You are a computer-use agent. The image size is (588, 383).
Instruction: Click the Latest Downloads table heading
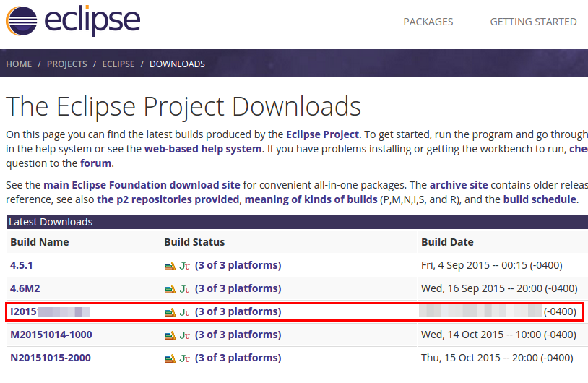pyautogui.click(x=51, y=222)
